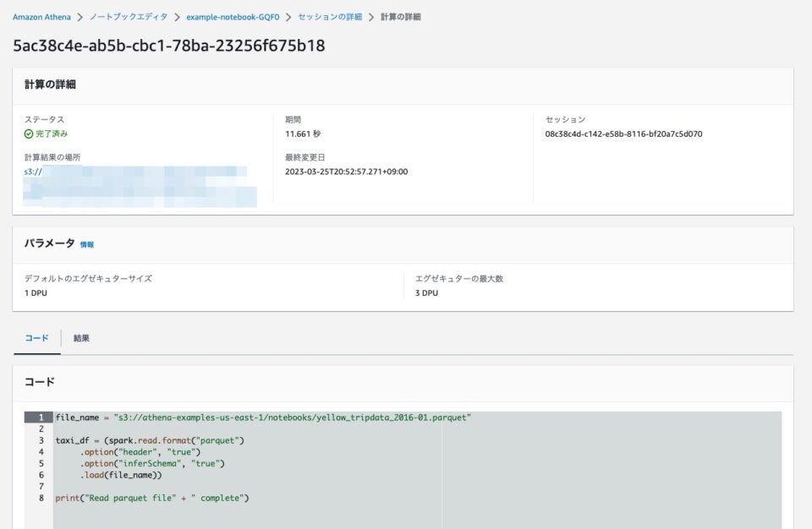Click line number 1 in code gutter
812x529 pixels.
tap(41, 417)
